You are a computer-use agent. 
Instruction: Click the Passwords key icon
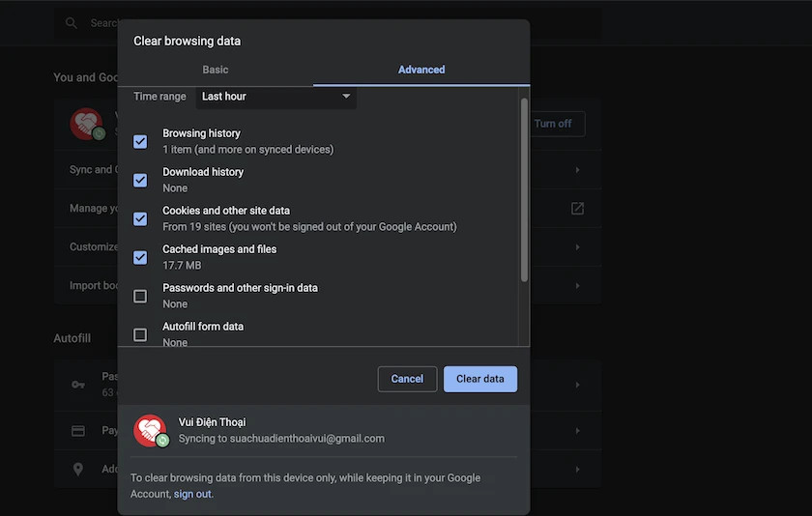78,385
